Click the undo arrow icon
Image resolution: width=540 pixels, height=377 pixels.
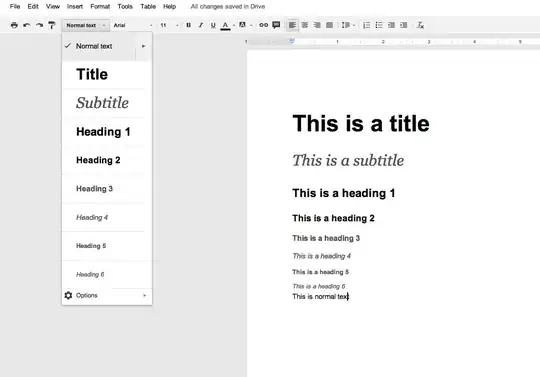(27, 25)
